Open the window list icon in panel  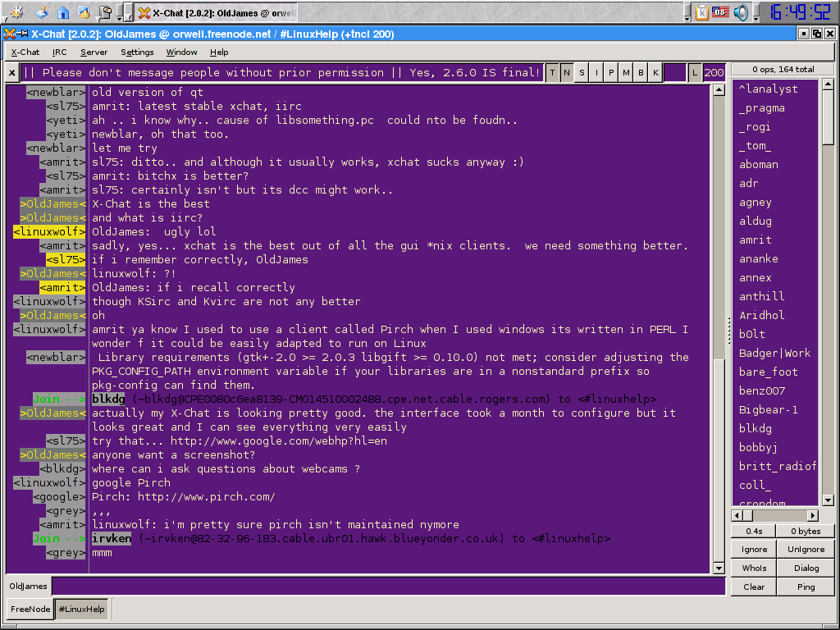[x=106, y=11]
